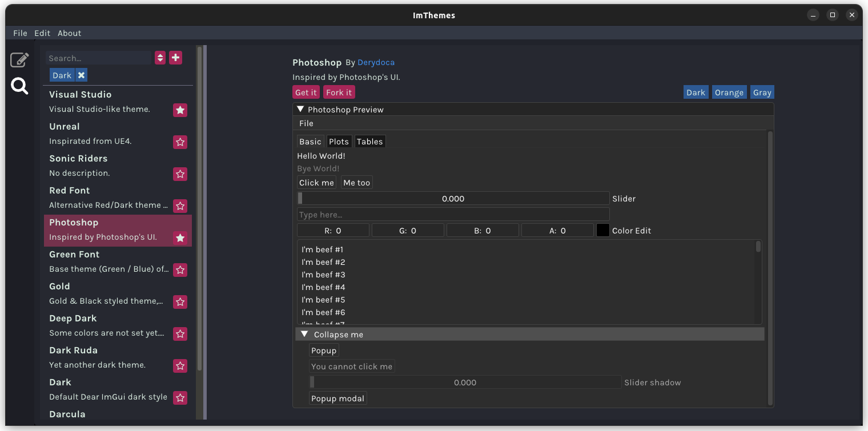
Task: Click the plus add button beside search
Action: tap(175, 58)
